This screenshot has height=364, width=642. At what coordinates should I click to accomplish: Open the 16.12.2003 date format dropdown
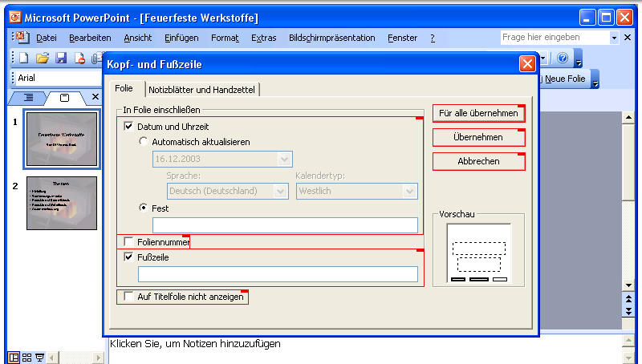tap(284, 159)
